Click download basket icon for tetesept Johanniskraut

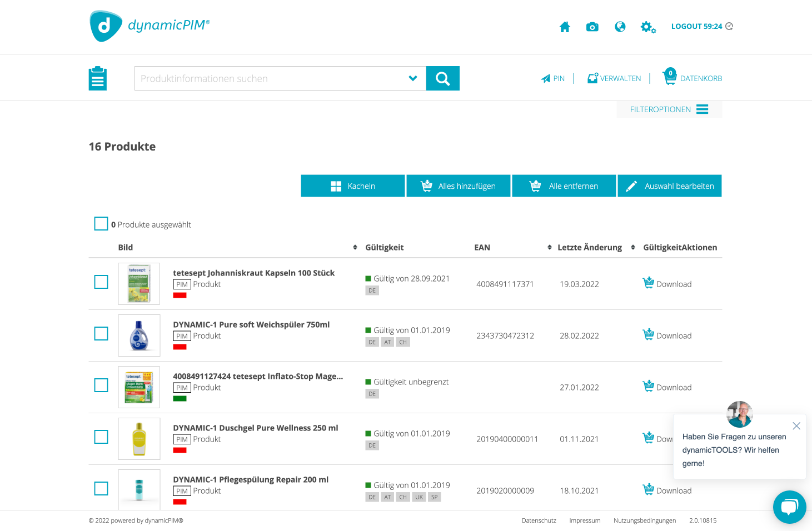(x=648, y=283)
